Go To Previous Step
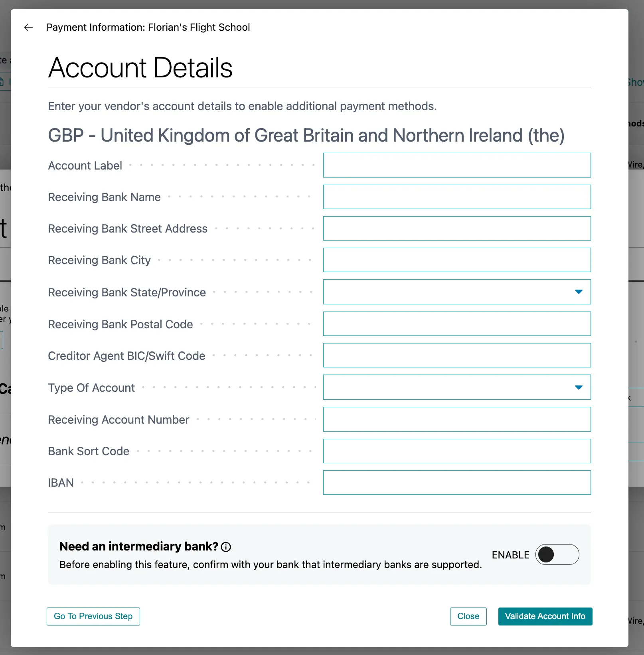644x655 pixels. coord(93,616)
